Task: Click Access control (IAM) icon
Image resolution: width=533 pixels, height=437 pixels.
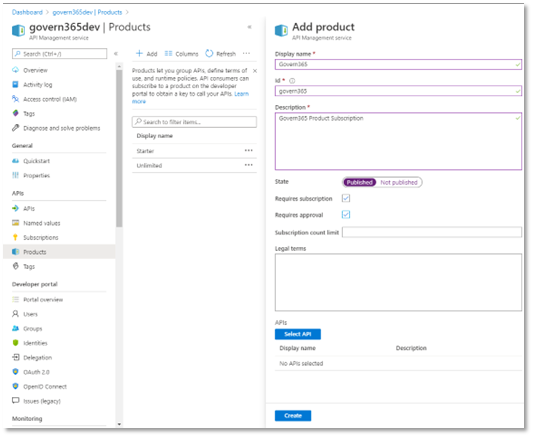Action: (x=15, y=99)
